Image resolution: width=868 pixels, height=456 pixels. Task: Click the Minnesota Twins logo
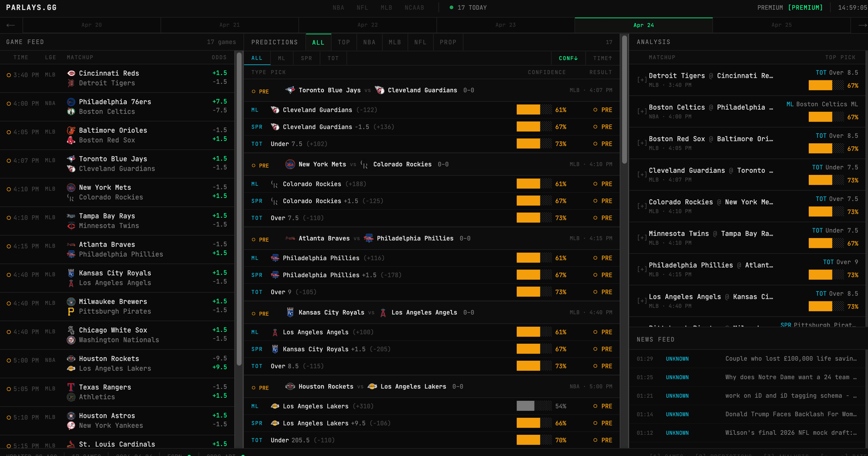click(71, 226)
